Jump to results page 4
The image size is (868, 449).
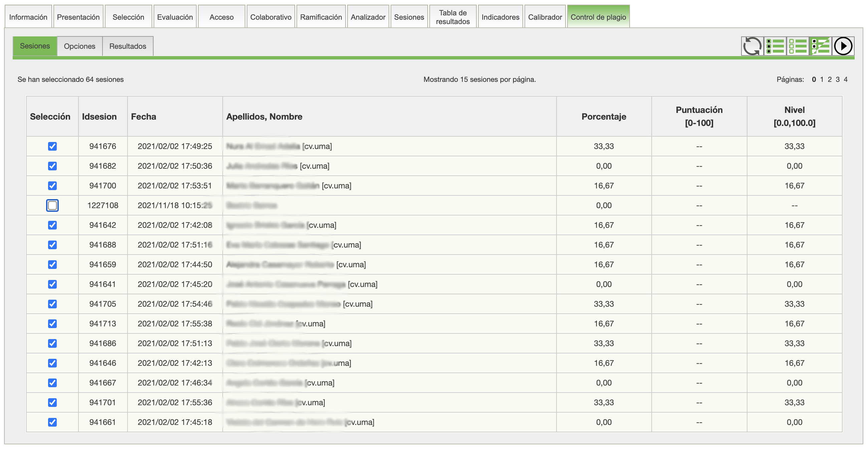click(845, 80)
